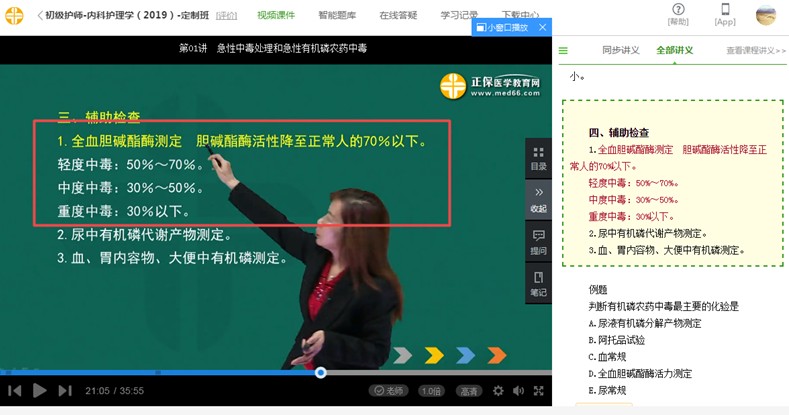Open the 提问 ask-question panel

538,241
